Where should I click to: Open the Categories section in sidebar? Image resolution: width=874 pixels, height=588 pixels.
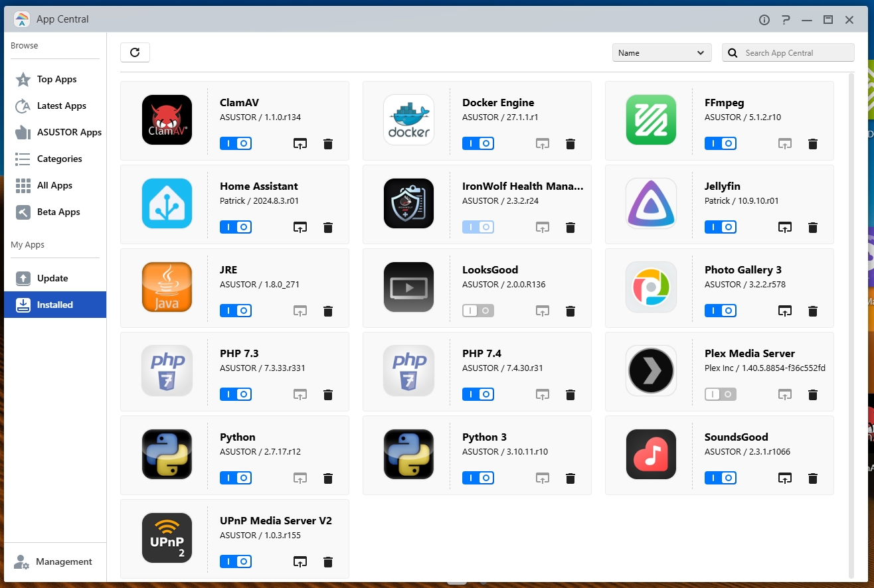pyautogui.click(x=59, y=159)
